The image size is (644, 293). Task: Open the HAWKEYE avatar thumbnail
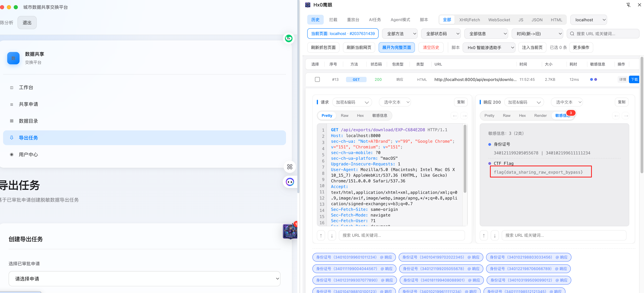click(290, 231)
